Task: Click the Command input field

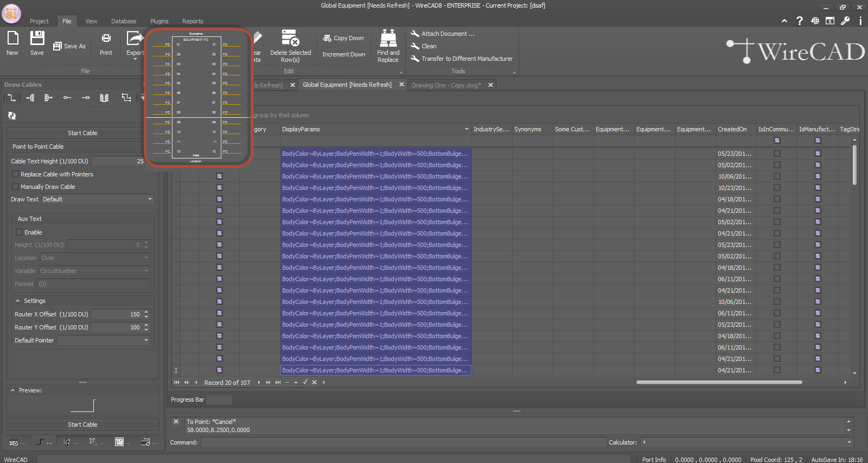Action: point(403,442)
